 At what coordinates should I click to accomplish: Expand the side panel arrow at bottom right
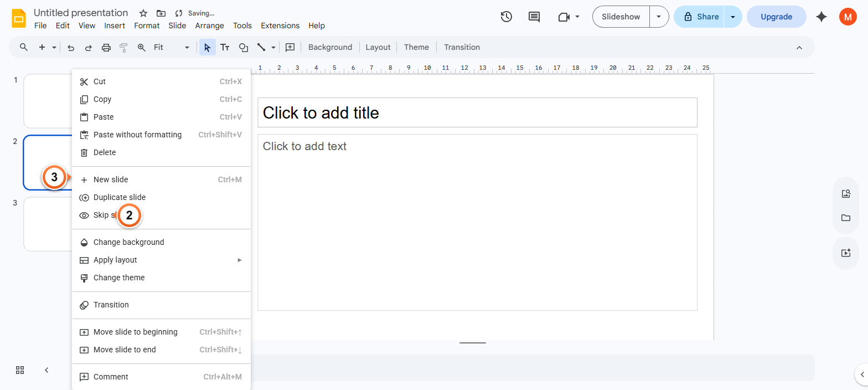pos(862,373)
